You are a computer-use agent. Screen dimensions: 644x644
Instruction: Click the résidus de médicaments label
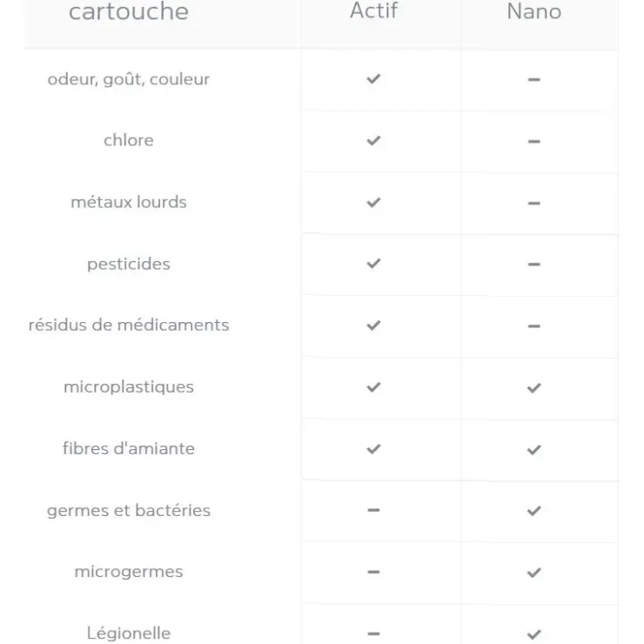pyautogui.click(x=129, y=325)
